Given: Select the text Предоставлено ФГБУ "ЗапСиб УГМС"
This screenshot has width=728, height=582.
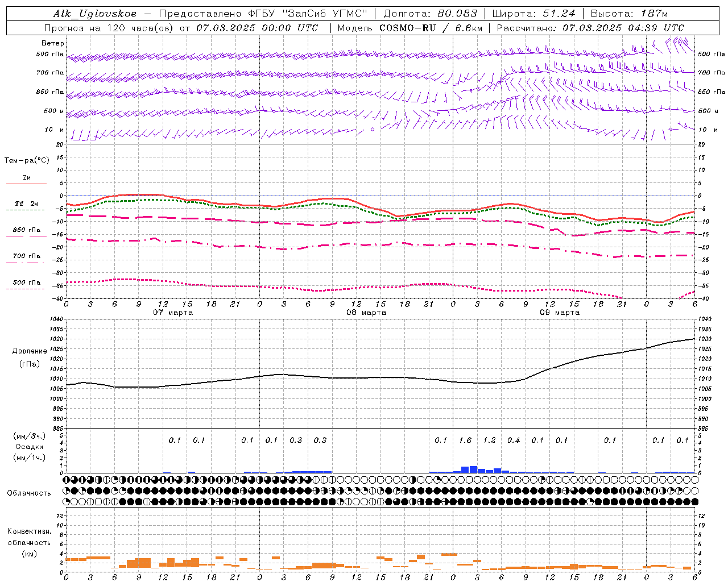Looking at the screenshot, I should [263, 14].
